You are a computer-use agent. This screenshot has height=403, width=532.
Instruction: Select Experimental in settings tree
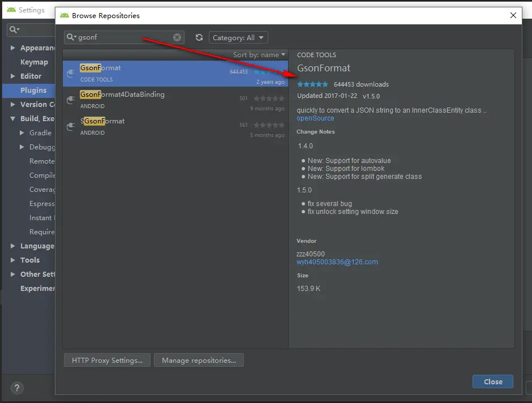pyautogui.click(x=37, y=288)
